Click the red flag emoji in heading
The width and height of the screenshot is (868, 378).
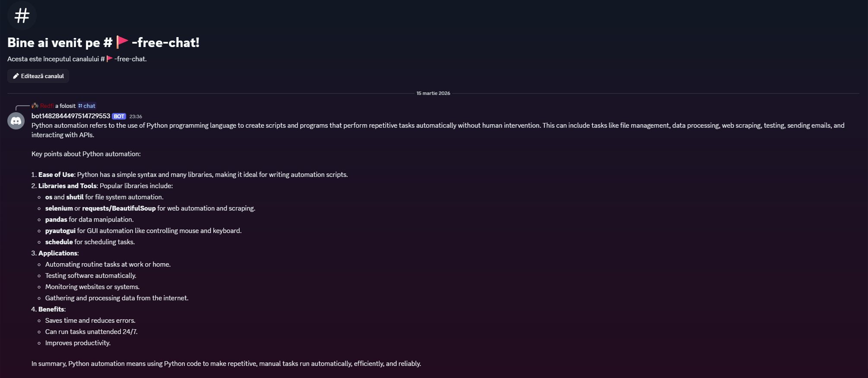[x=122, y=42]
